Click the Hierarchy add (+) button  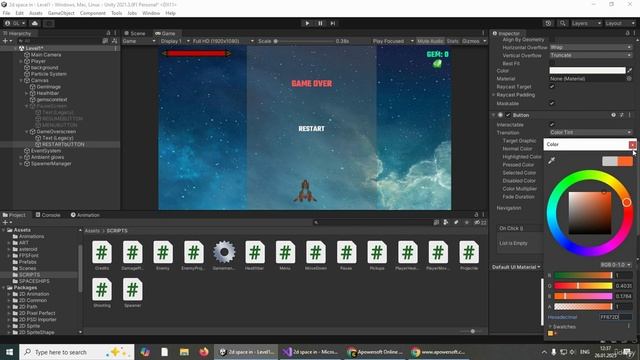coord(6,41)
